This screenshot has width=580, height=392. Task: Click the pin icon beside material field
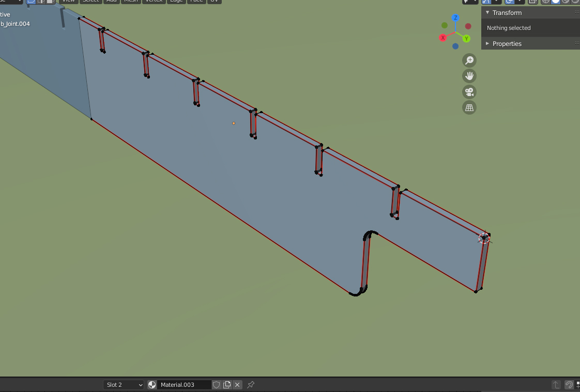(x=251, y=385)
